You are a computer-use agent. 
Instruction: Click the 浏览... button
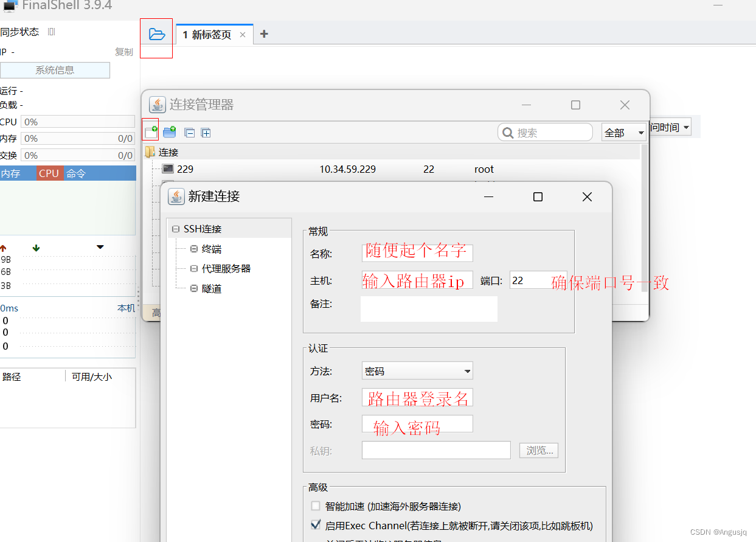[539, 451]
